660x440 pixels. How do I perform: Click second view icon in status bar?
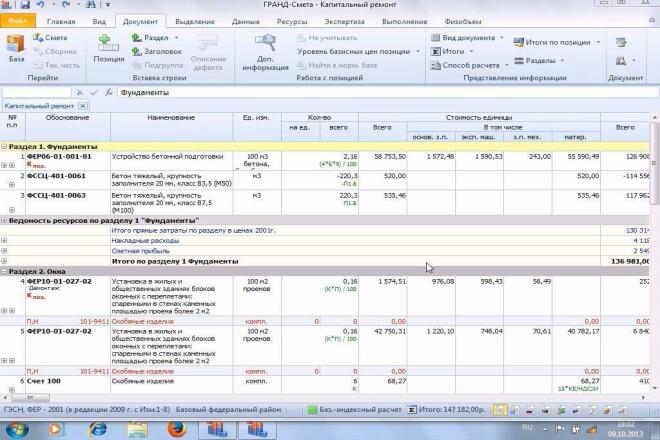click(x=514, y=410)
